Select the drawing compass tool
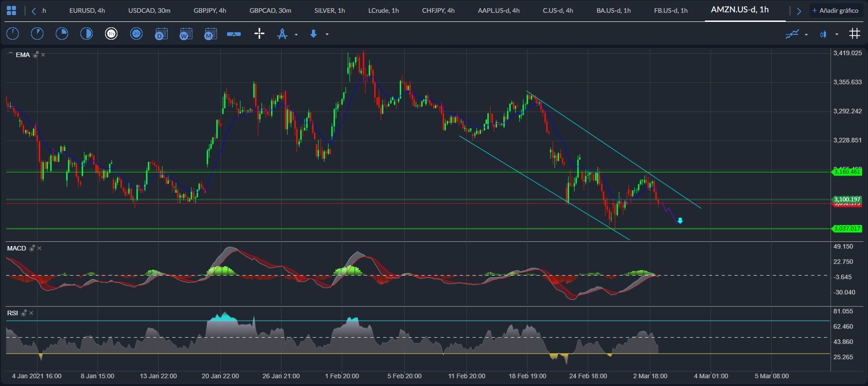This screenshot has width=868, height=386. 282,34
